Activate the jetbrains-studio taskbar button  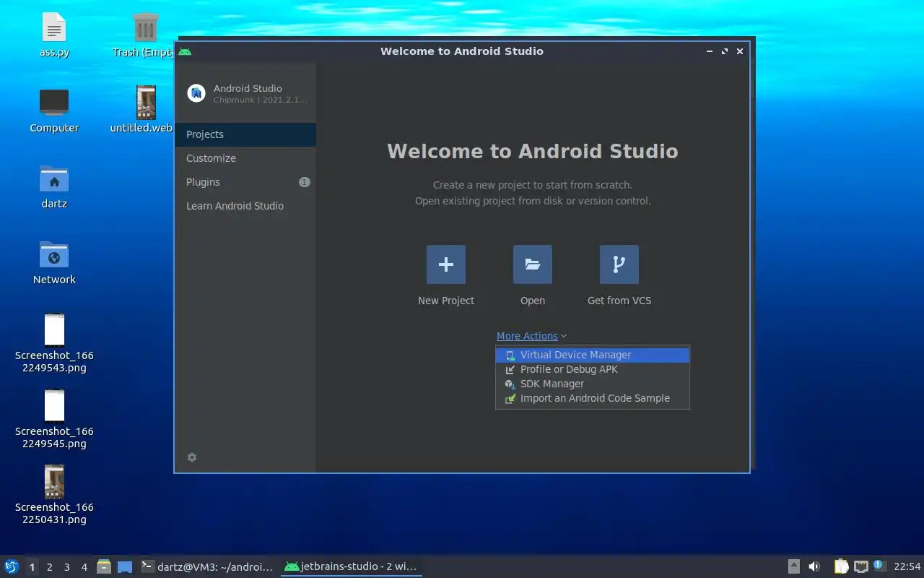pos(352,566)
